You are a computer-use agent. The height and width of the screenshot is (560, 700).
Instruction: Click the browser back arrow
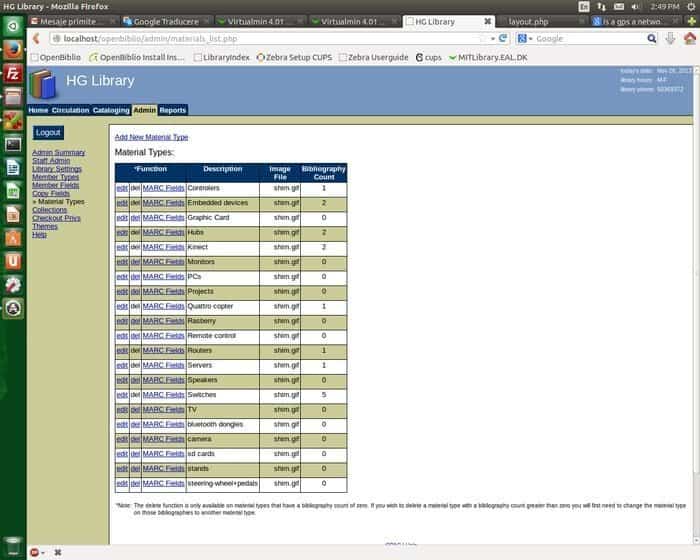click(37, 39)
